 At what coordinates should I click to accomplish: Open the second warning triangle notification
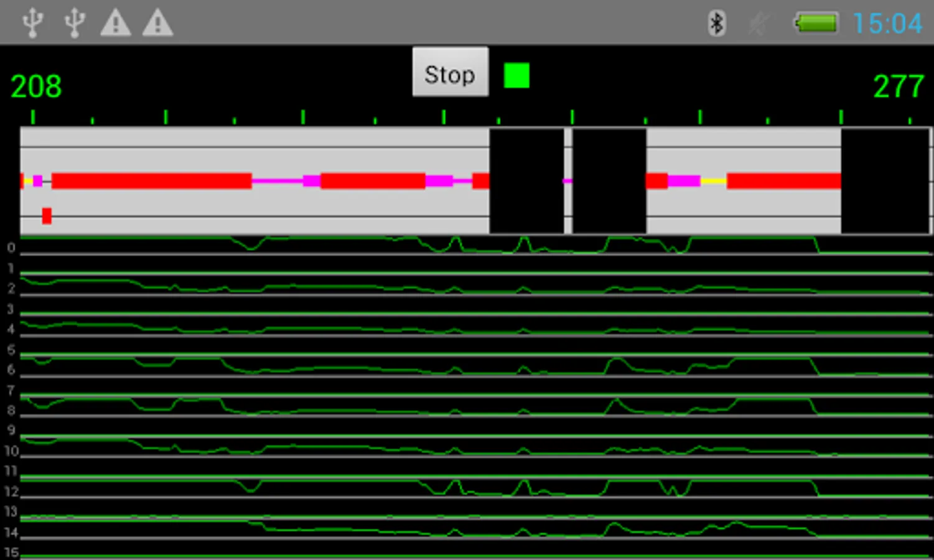pyautogui.click(x=158, y=23)
